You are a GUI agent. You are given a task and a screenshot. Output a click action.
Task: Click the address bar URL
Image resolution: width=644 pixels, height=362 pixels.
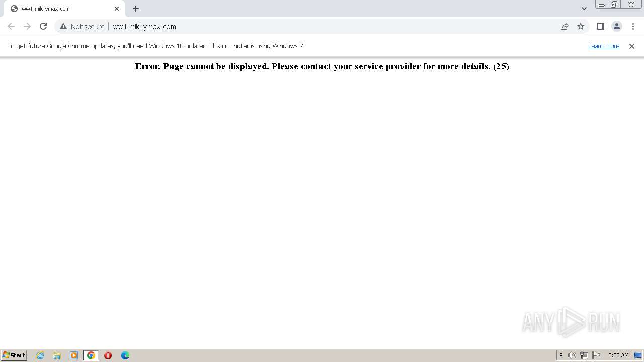coord(144,27)
